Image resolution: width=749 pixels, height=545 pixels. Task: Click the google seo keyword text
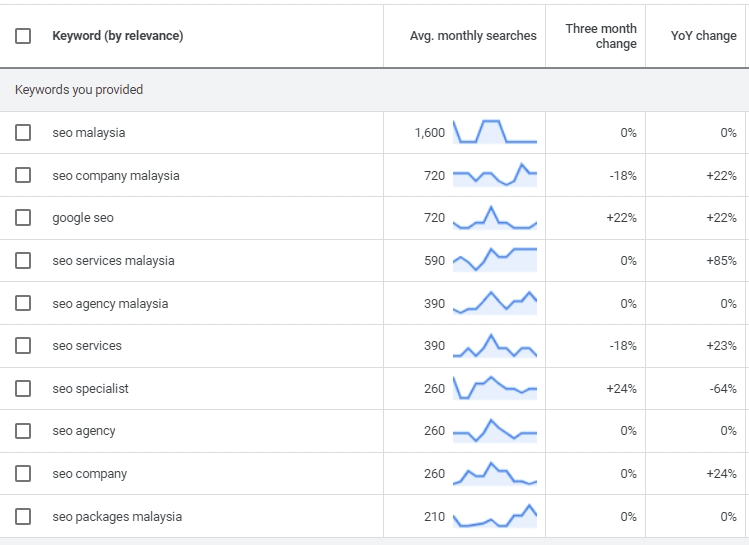click(x=83, y=218)
